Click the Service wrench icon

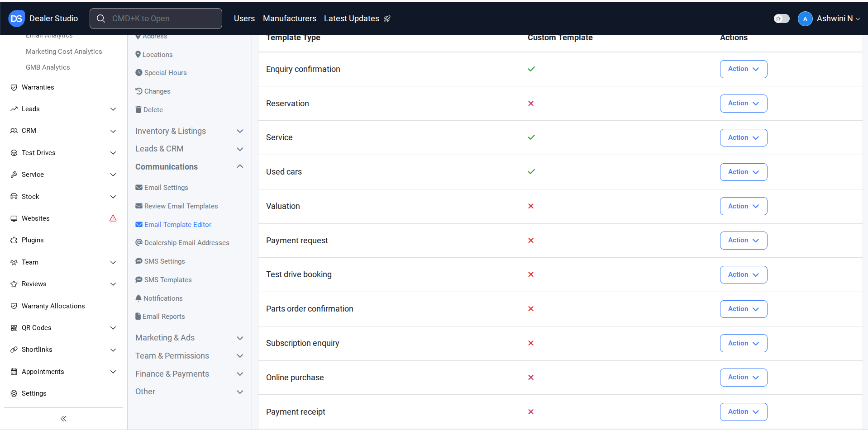(14, 175)
